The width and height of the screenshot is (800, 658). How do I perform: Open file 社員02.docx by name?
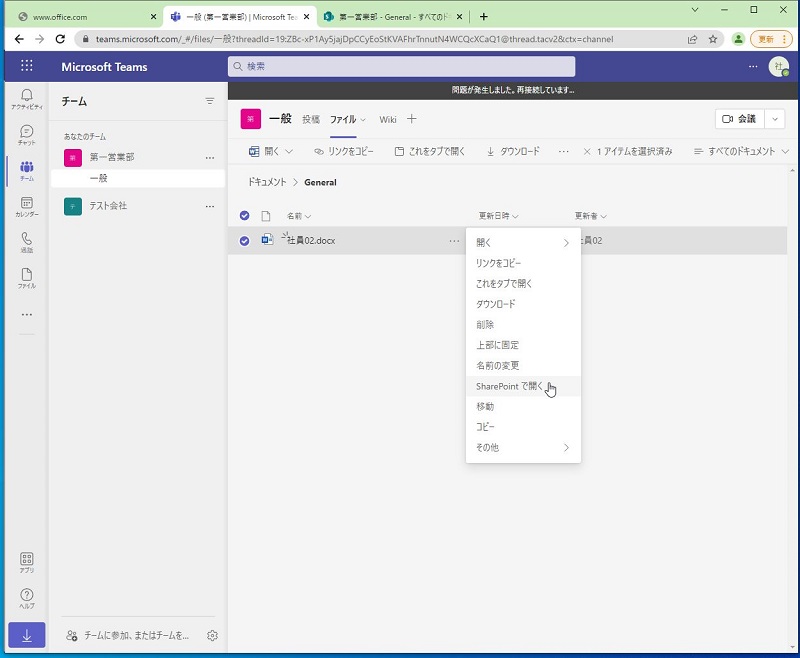[x=311, y=241]
